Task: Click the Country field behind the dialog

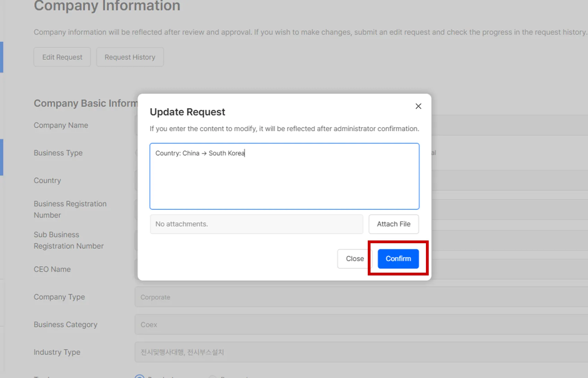Action: tap(509, 181)
